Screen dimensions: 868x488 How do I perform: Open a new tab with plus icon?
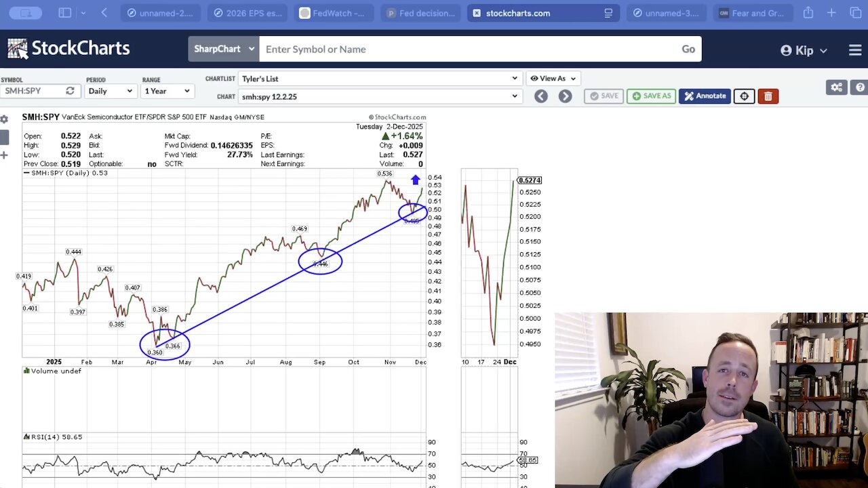pyautogui.click(x=831, y=13)
